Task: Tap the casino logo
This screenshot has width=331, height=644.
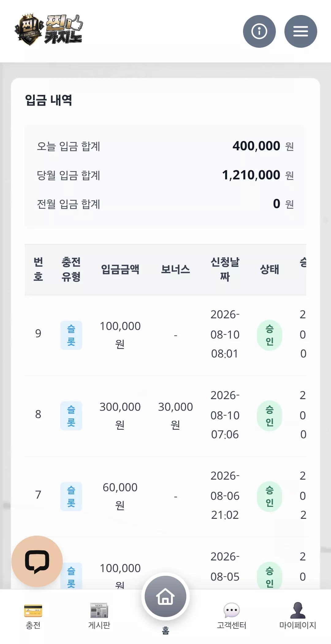Action: [49, 30]
